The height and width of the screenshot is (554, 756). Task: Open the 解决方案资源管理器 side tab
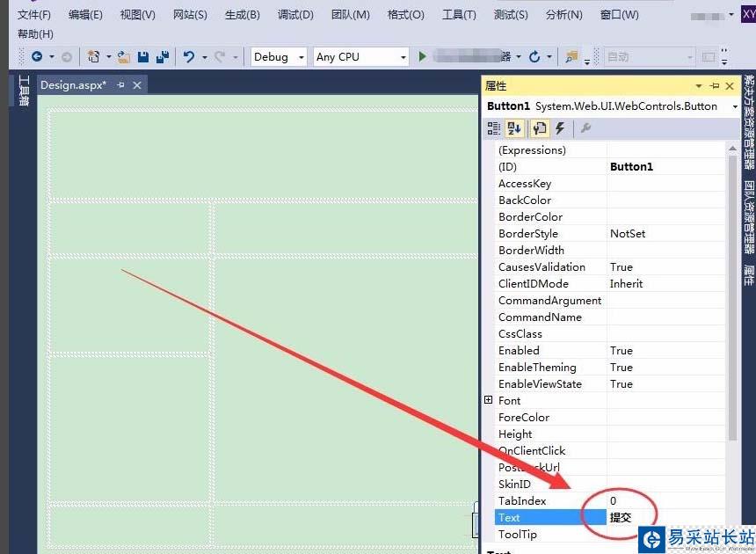749,121
